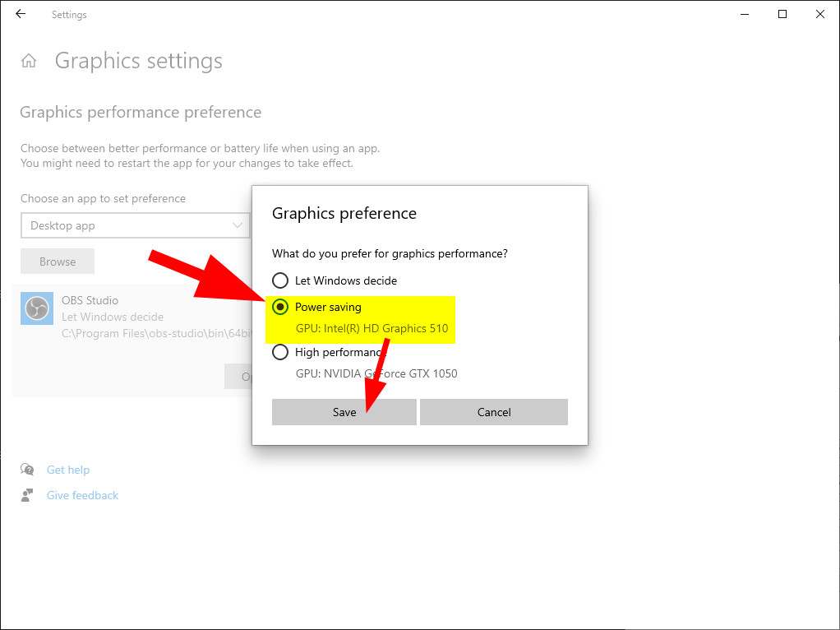840x630 pixels.
Task: Select the High performance radio button
Action: (280, 352)
